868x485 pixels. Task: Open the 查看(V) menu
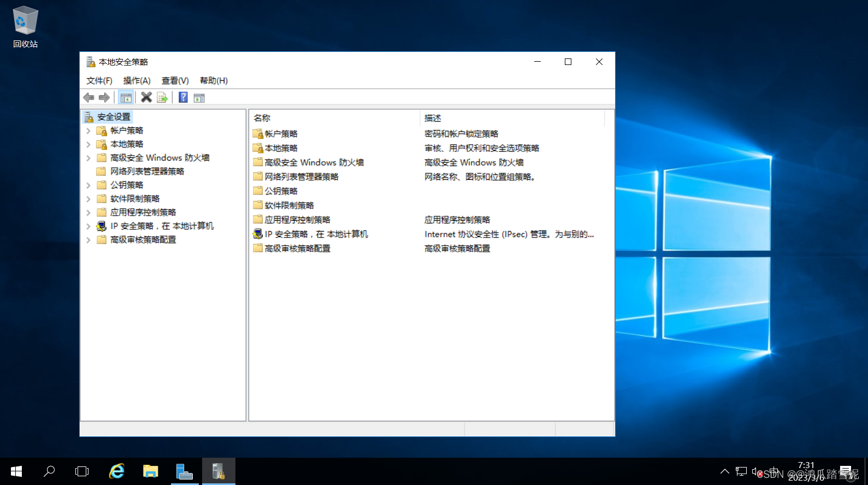click(x=175, y=81)
